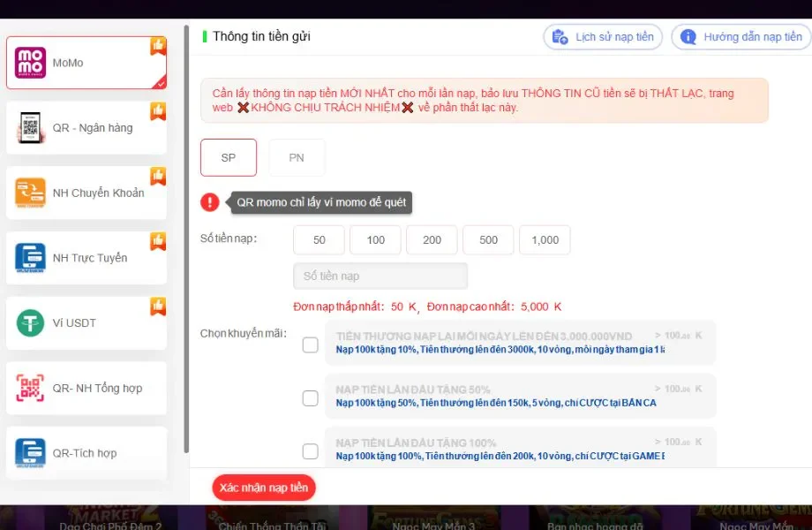Click the red exclamation warning icon

click(209, 201)
